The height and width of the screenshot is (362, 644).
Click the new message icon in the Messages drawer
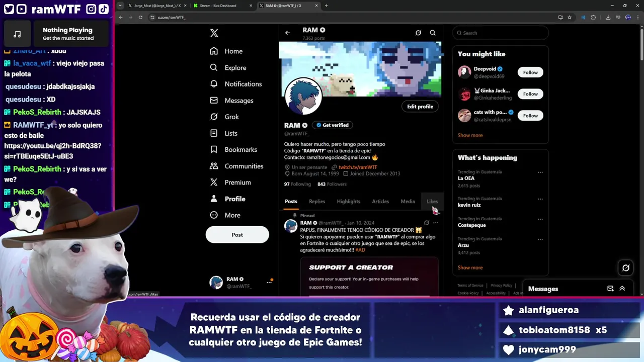pyautogui.click(x=610, y=289)
